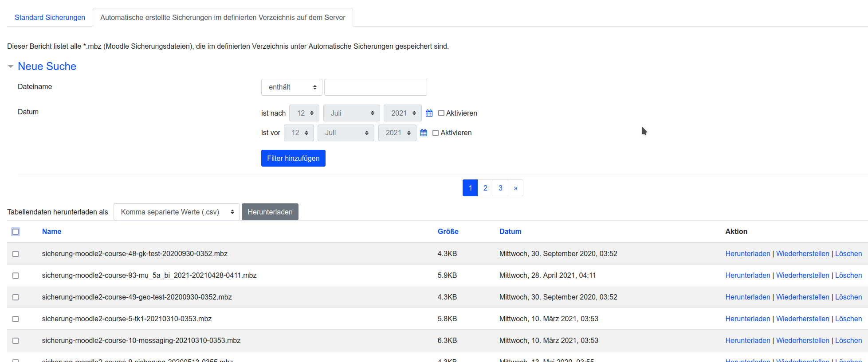Sort table by Größe column header
The image size is (868, 362).
point(448,232)
